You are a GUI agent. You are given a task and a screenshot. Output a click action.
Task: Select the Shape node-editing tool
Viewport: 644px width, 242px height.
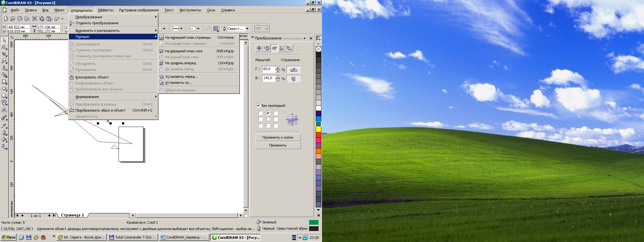tap(4, 47)
